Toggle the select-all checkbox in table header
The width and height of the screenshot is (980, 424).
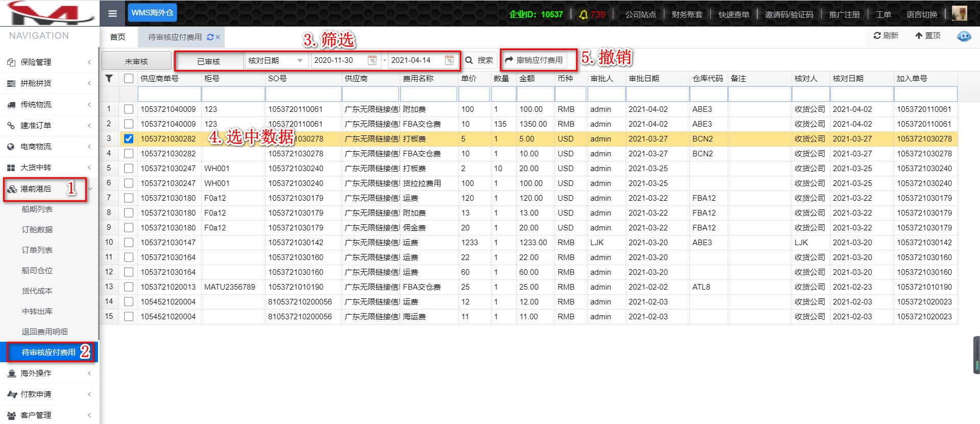pyautogui.click(x=129, y=79)
